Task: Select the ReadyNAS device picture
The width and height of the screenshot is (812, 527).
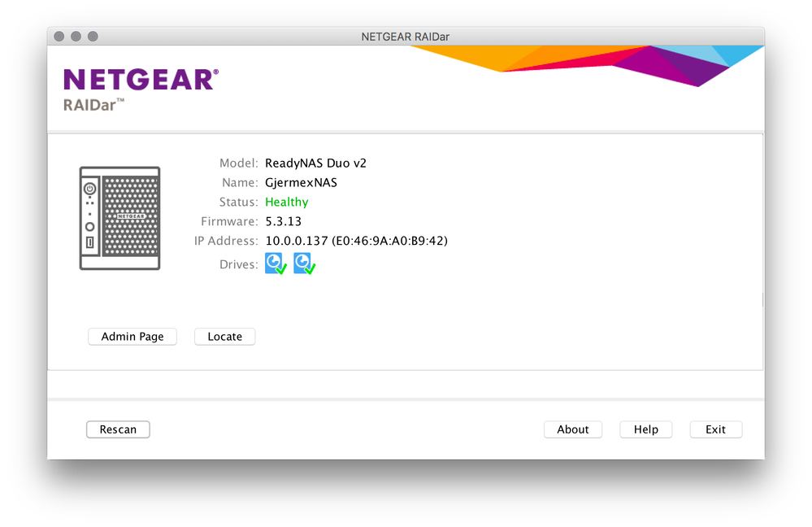Action: coord(119,218)
